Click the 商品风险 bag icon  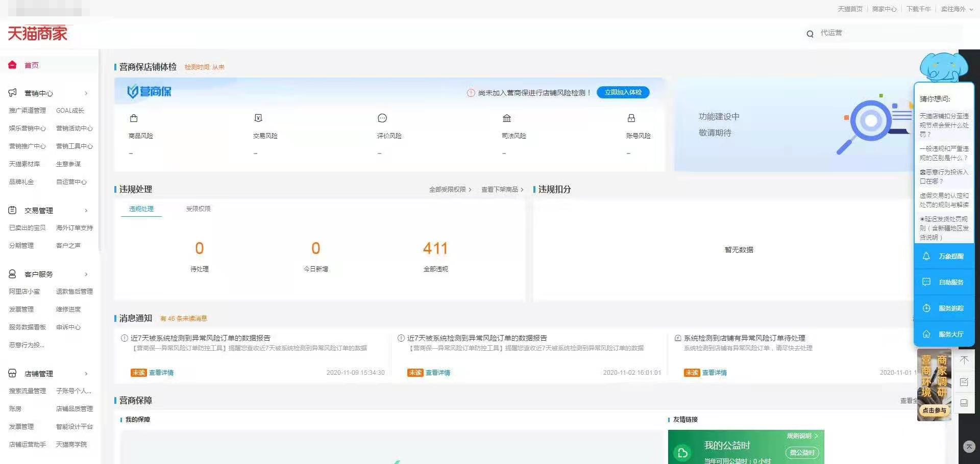tap(134, 118)
